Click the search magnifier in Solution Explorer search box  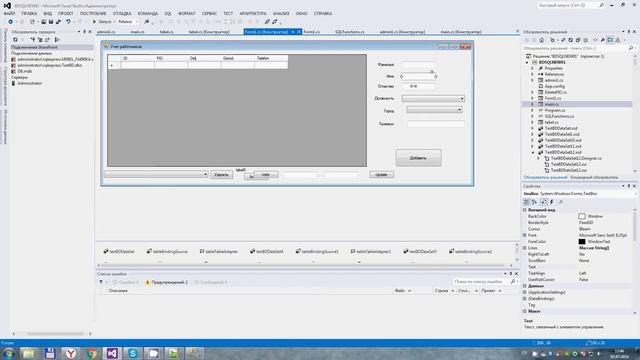[631, 48]
